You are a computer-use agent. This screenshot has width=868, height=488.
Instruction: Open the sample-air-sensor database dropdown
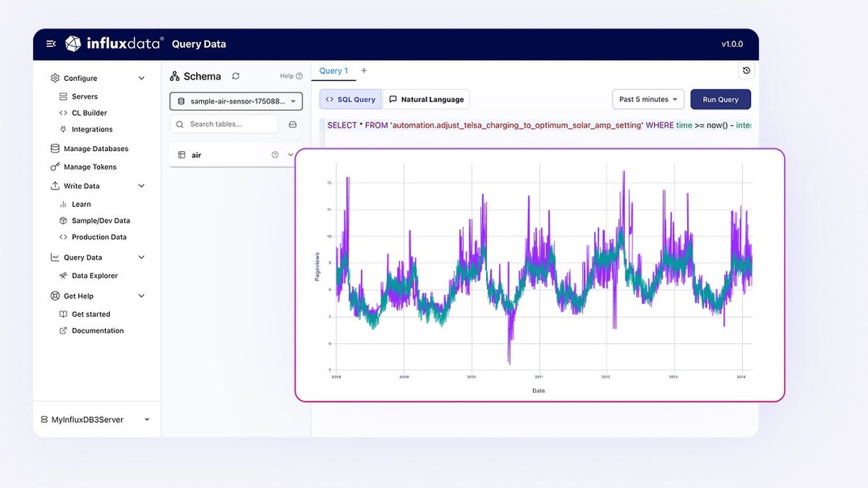pyautogui.click(x=236, y=101)
